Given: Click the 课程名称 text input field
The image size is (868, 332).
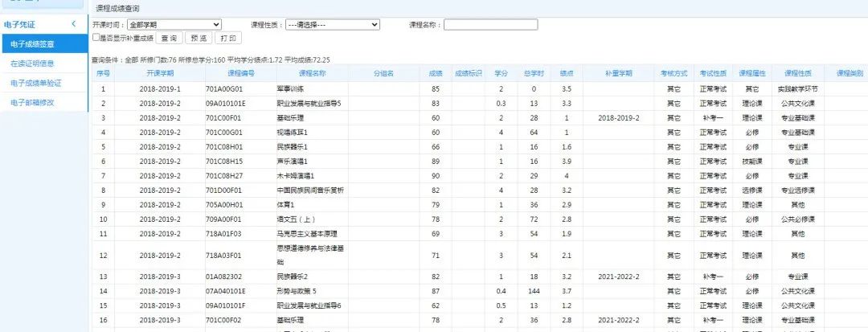Looking at the screenshot, I should 491,25.
